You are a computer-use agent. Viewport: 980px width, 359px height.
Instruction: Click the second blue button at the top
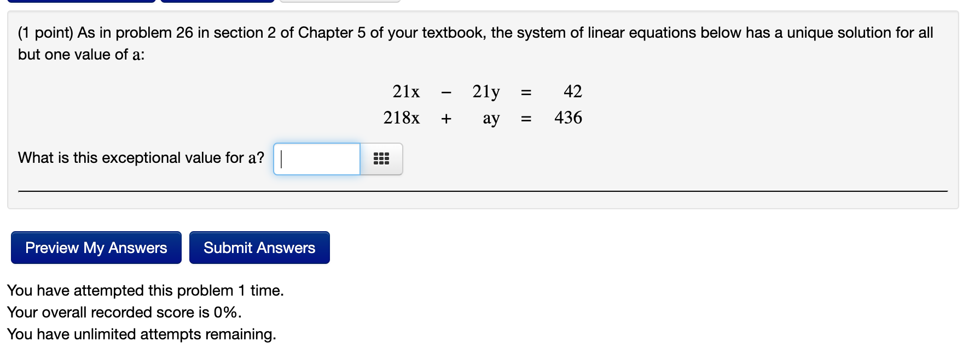[216, 1]
